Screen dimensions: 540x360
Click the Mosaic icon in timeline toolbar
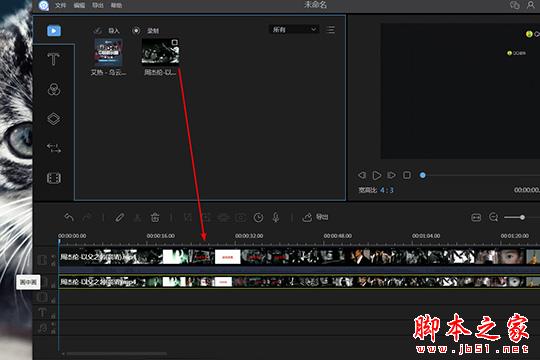pos(224,217)
